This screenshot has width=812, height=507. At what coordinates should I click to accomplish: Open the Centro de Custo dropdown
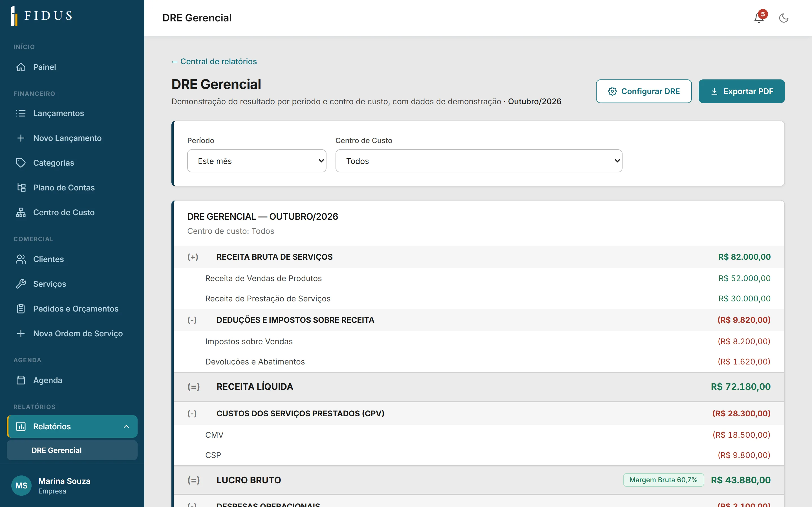[479, 161]
